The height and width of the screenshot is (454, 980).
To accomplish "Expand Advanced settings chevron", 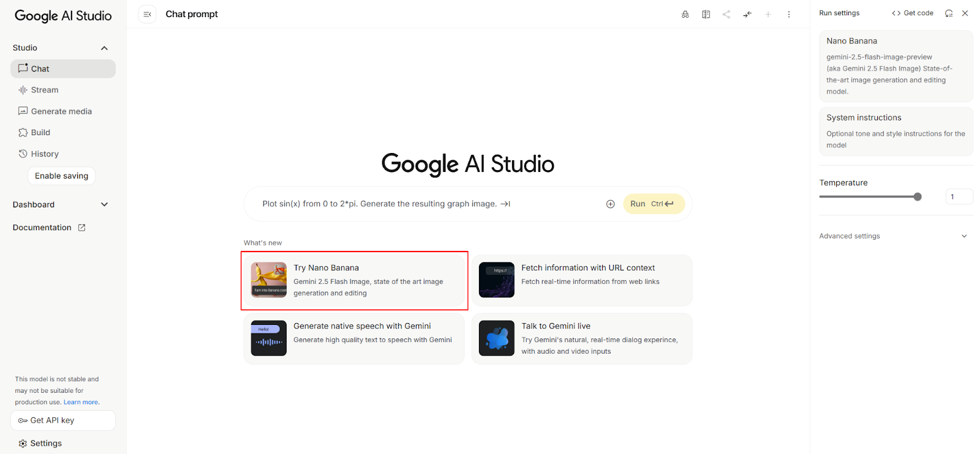I will [x=964, y=236].
